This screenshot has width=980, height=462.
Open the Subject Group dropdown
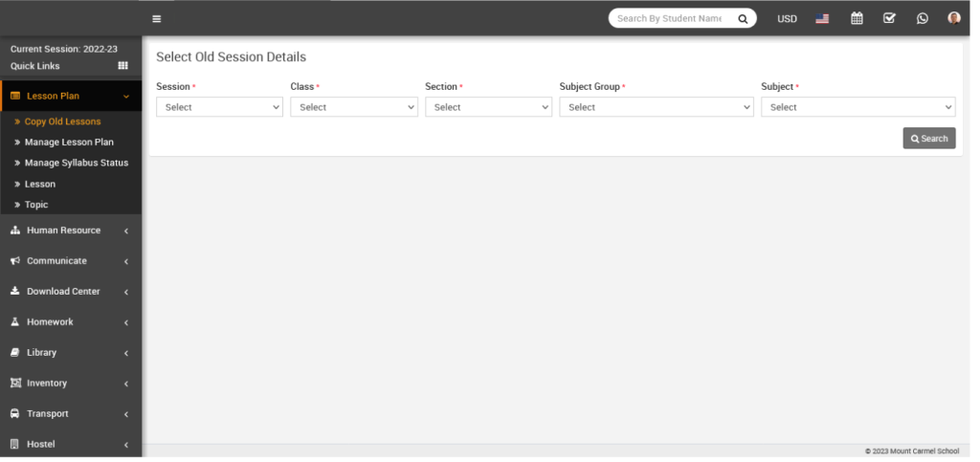click(656, 107)
